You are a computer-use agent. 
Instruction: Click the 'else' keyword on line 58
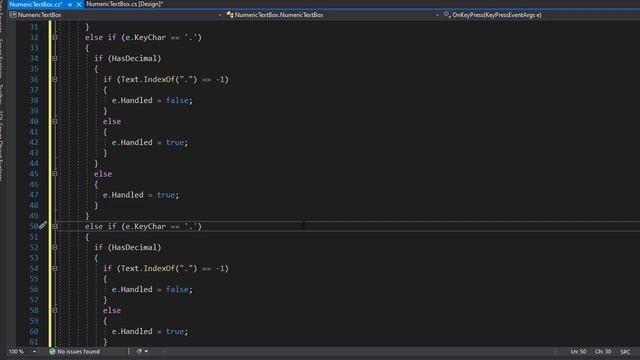[112, 311]
